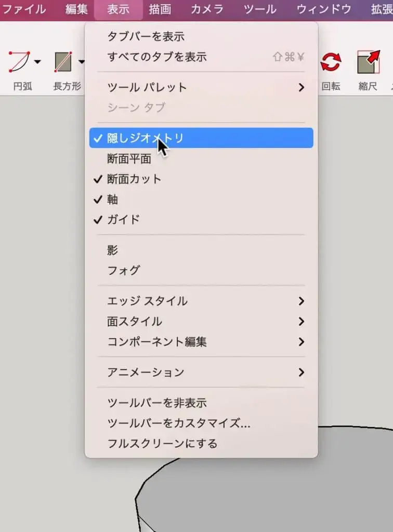Expand the ツール パレット submenu
The width and height of the screenshot is (393, 532).
click(201, 87)
